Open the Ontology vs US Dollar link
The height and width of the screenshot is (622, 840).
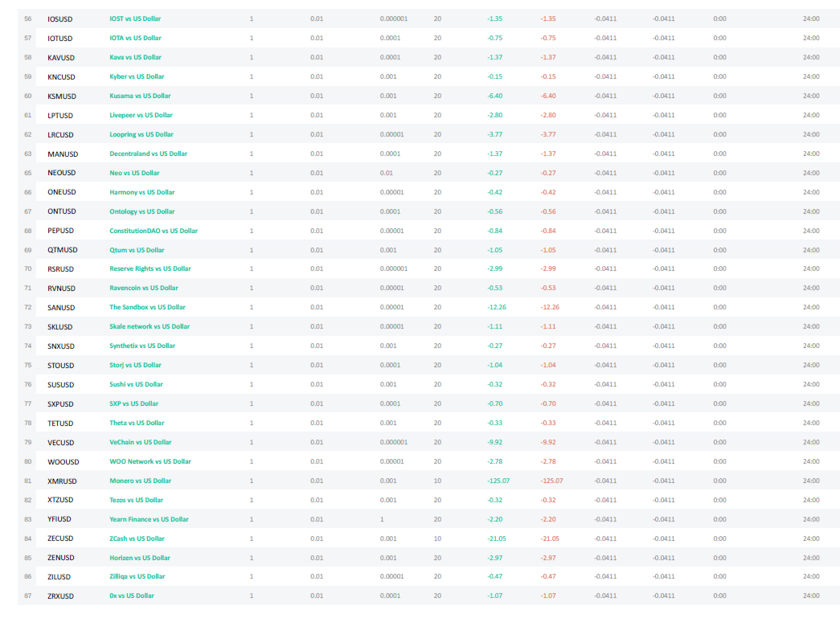coord(142,211)
